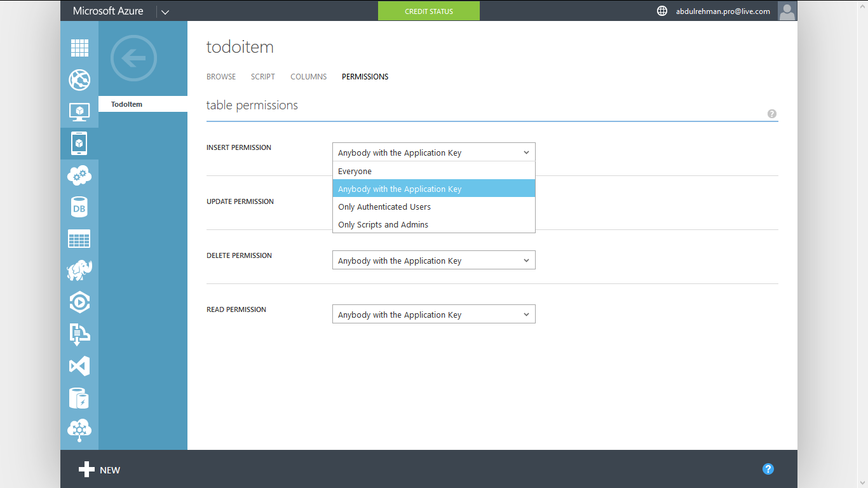The height and width of the screenshot is (488, 868).
Task: Click the READ PERMISSION label
Action: [236, 309]
